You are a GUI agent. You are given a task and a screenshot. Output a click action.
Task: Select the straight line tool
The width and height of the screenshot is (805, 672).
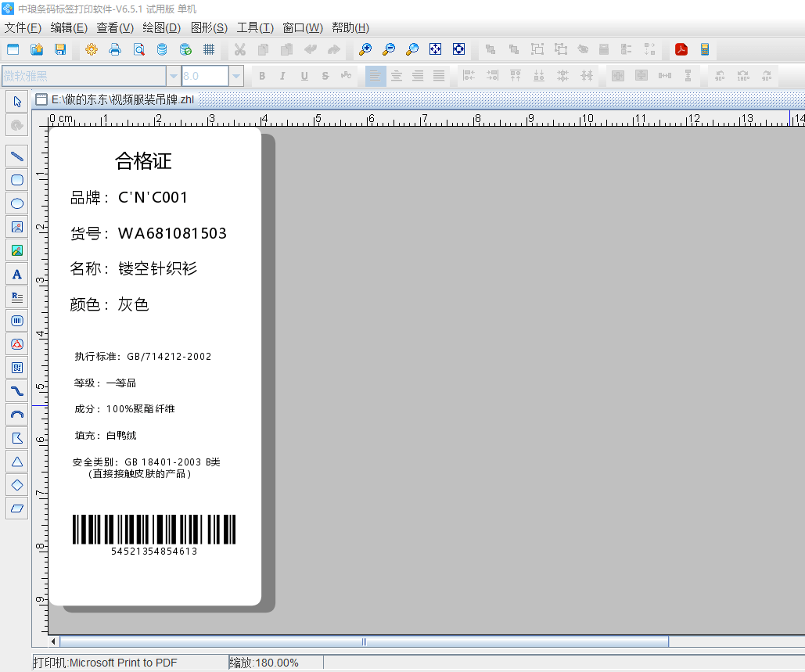17,156
